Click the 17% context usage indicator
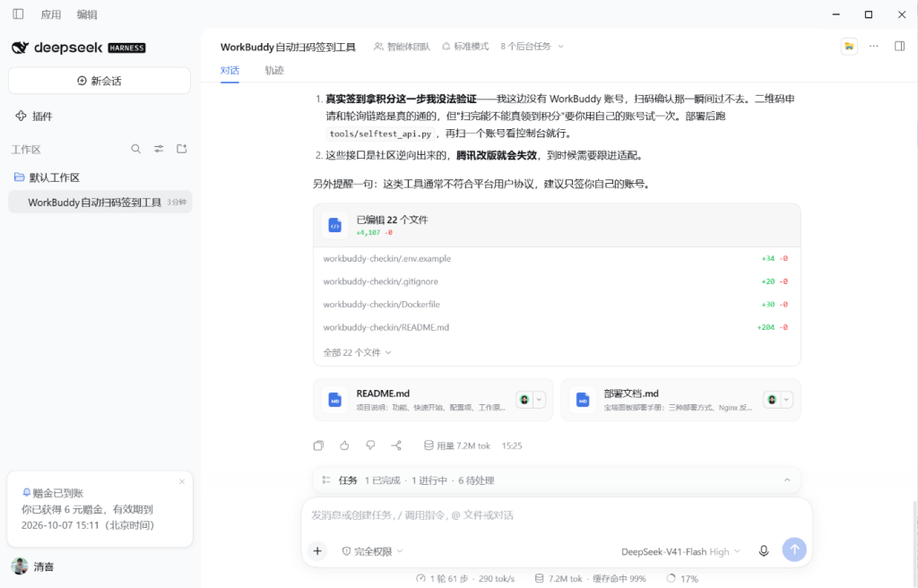 coord(682,579)
